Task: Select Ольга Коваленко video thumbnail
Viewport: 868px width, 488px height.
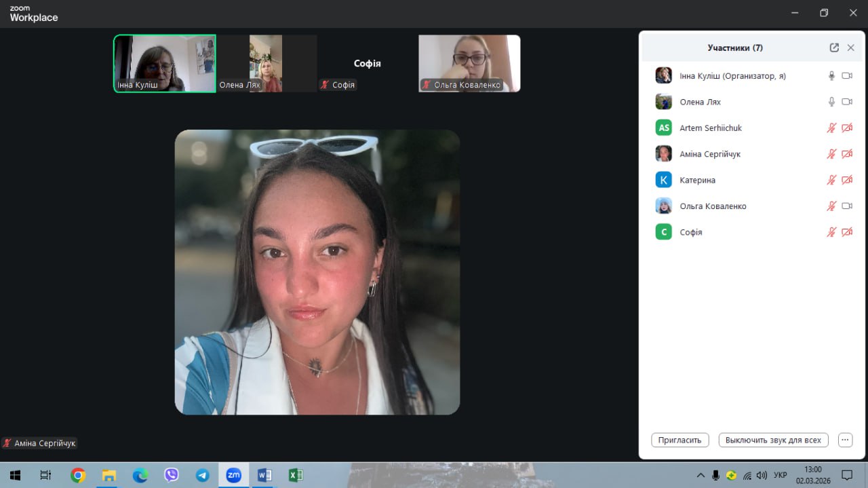Action: tap(469, 63)
